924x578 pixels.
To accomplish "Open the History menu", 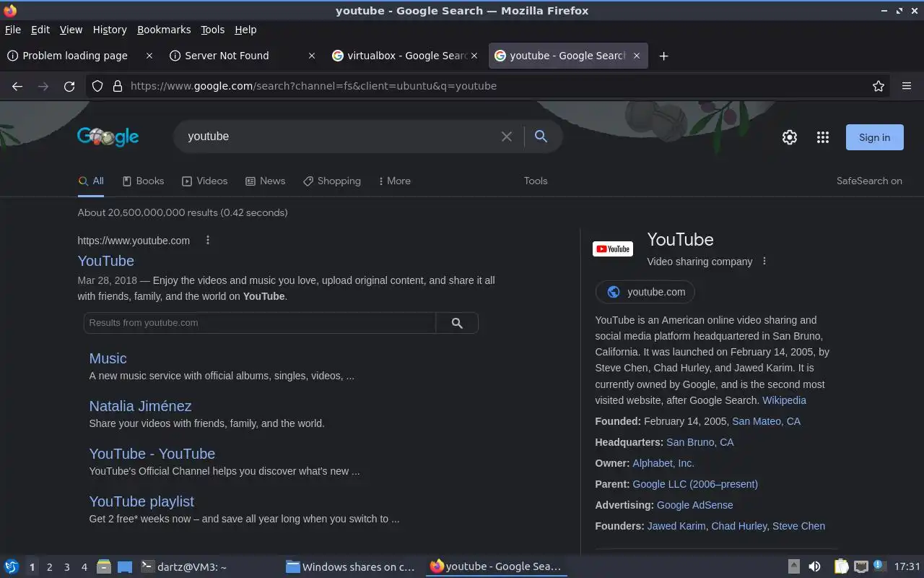I will (x=110, y=30).
